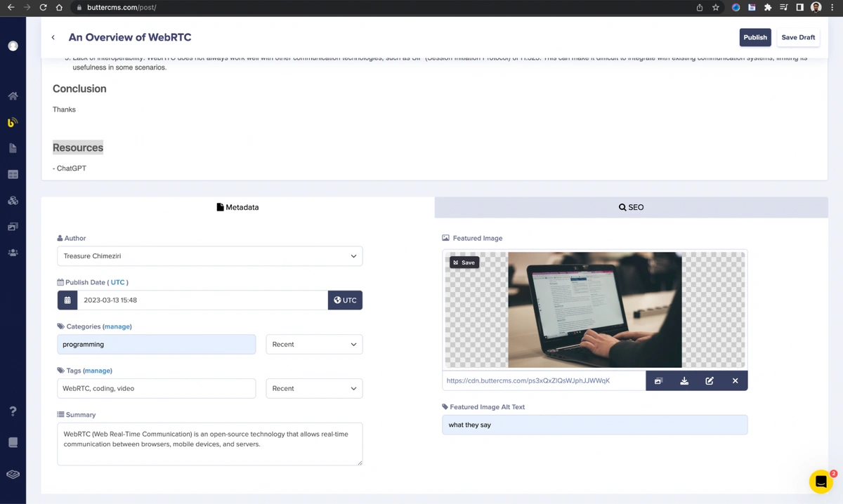Go to browser home page
This screenshot has width=843, height=504.
click(x=59, y=7)
